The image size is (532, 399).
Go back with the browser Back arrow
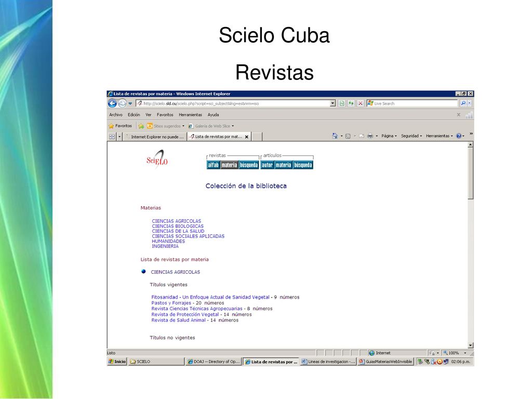112,103
